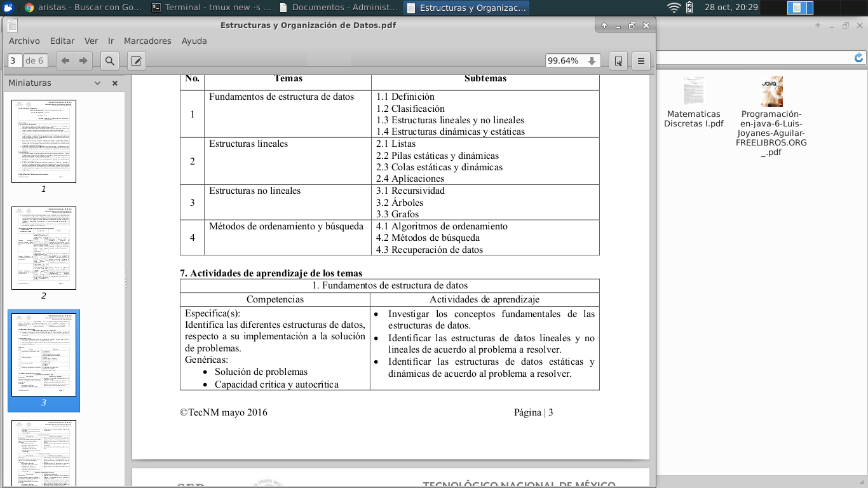Click '3.2 Árboles' subtopic

(x=400, y=202)
